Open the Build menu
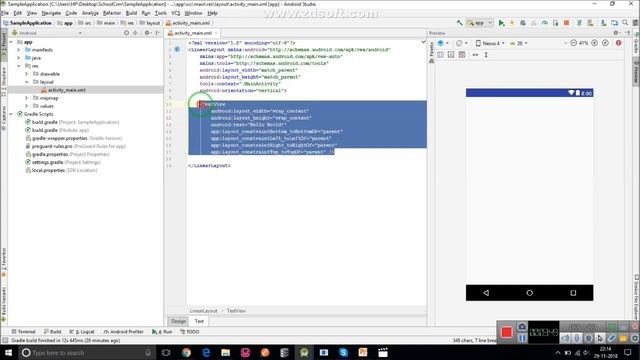This screenshot has height=360, width=640. (131, 13)
